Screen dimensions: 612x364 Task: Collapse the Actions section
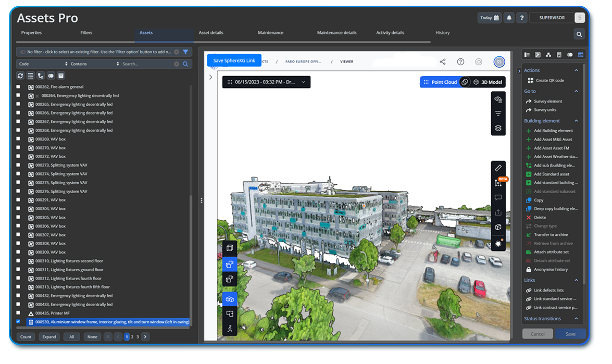click(576, 70)
